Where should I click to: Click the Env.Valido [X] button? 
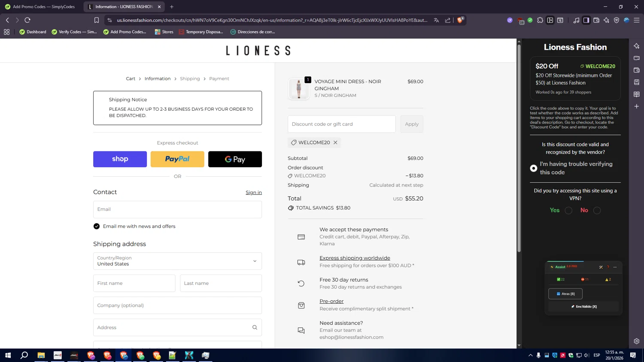click(x=583, y=307)
